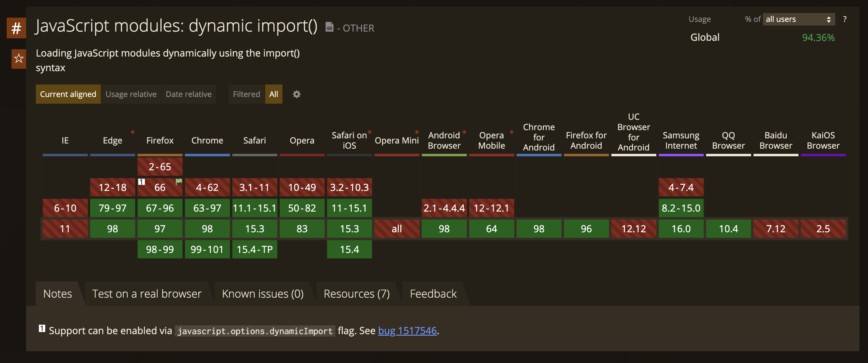Select Filtered browser set

(x=246, y=94)
